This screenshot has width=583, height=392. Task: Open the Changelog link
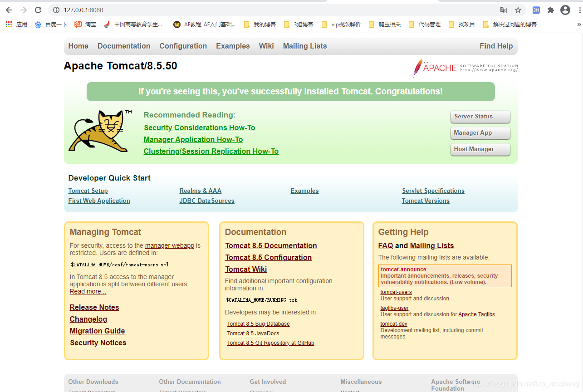88,319
